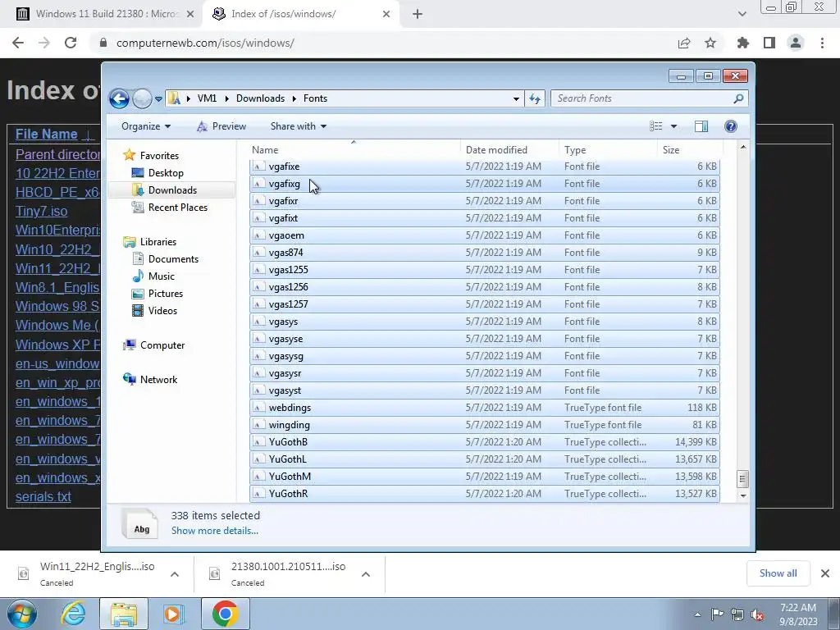Click the scrollbar up arrow

point(742,147)
